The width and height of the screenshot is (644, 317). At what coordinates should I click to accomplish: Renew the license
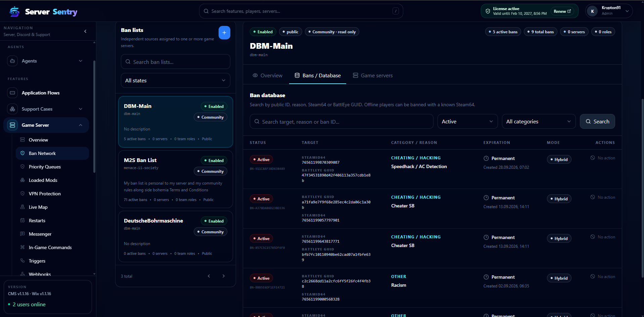(x=562, y=11)
